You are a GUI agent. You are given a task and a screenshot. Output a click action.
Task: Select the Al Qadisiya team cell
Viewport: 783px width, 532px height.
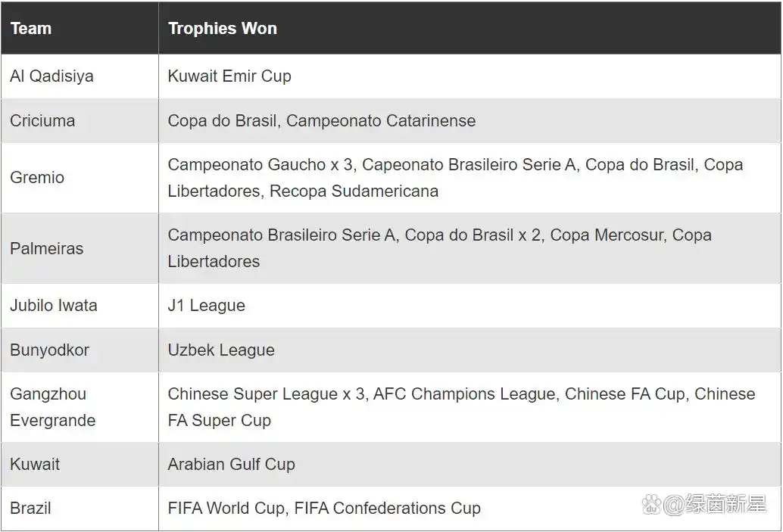pos(80,76)
